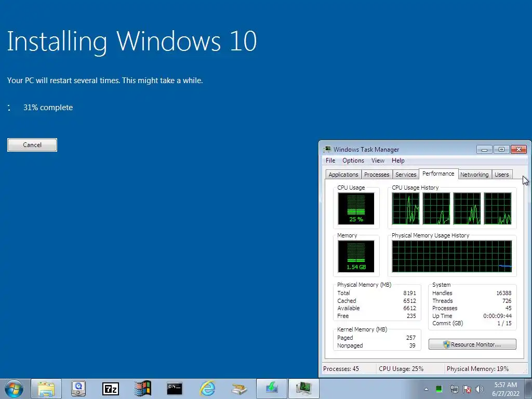The image size is (532, 399).
Task: Click the Free memory value 235
Action: click(x=411, y=316)
